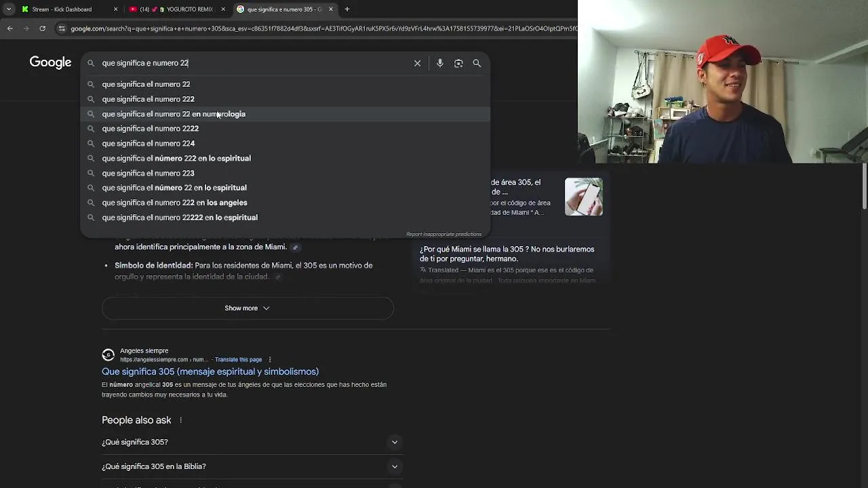Click the source link icon after 'identidad de la ciudad.'
This screenshot has width=868, height=488.
277,277
